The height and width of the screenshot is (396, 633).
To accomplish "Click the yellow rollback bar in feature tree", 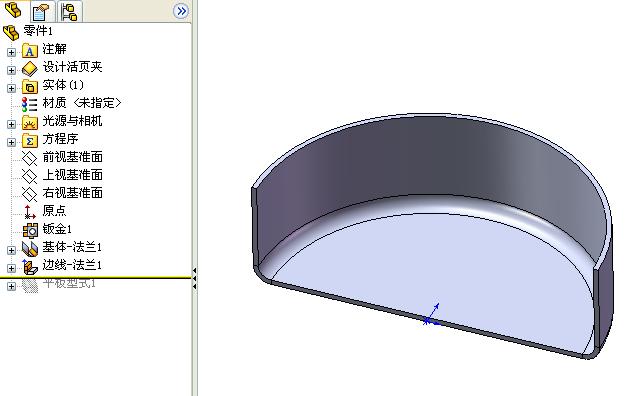I will click(x=96, y=277).
